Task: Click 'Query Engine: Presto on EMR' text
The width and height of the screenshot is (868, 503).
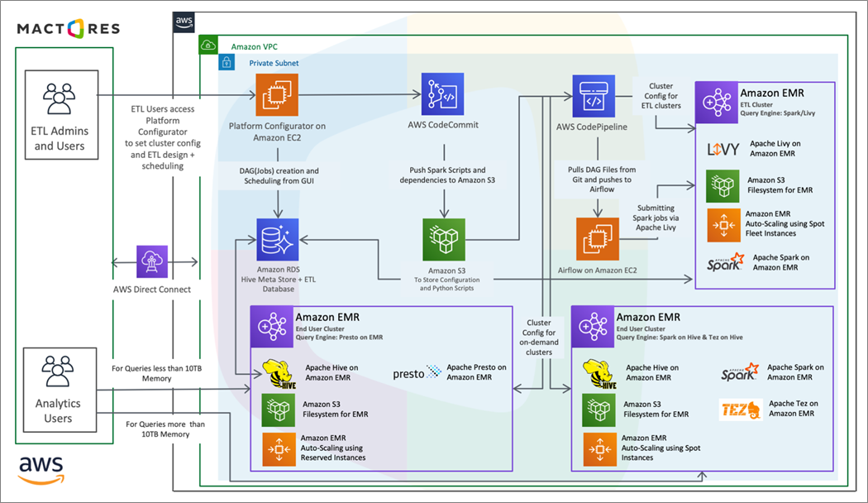Action: (x=339, y=337)
